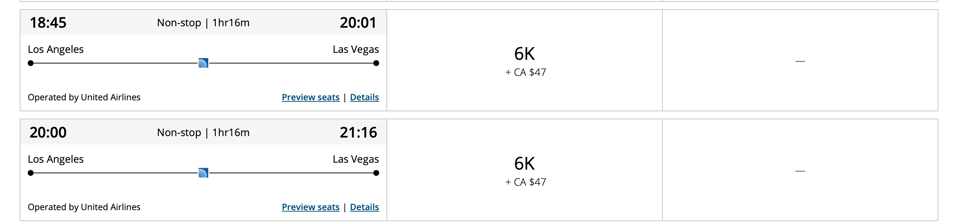Preview seats for the 18:45 flight

tap(310, 97)
